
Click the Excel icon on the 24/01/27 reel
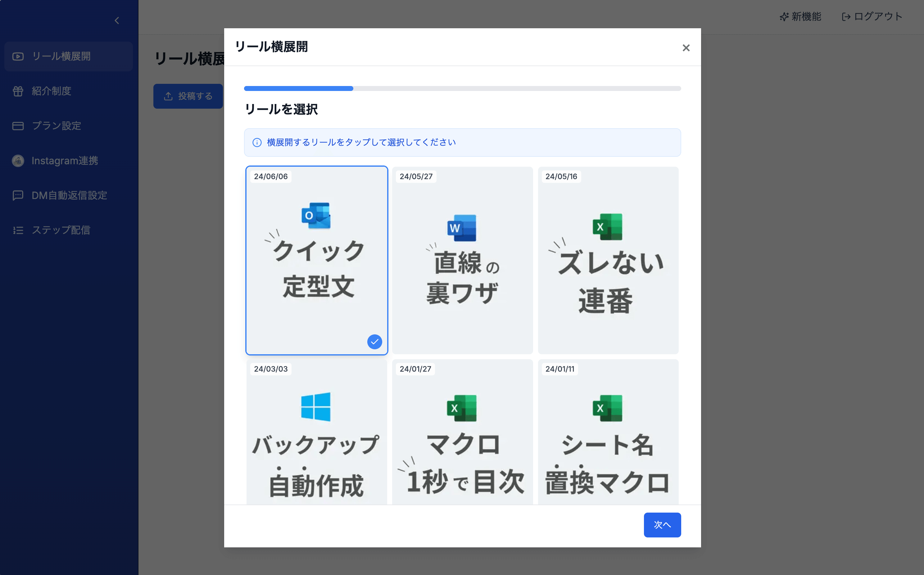pos(462,408)
